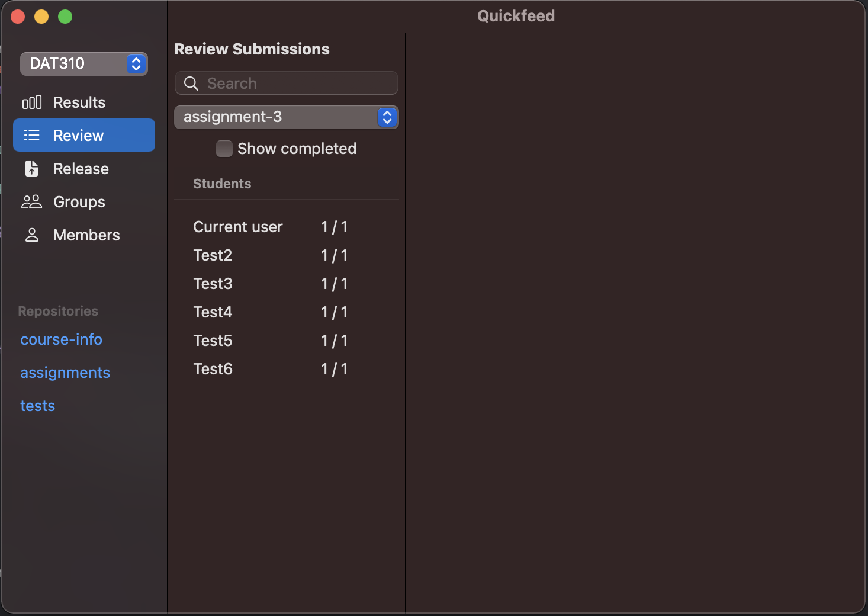Open the assignment-3 selector dropdown
The image size is (868, 616).
point(287,117)
